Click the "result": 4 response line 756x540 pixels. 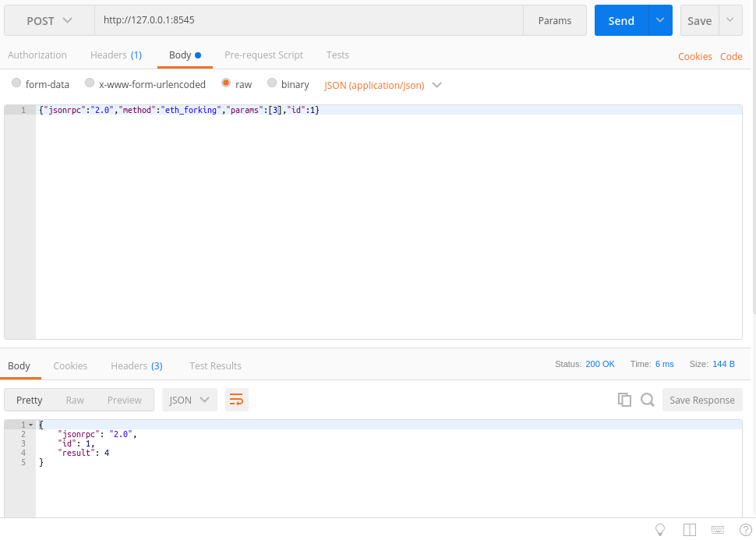click(x=83, y=453)
